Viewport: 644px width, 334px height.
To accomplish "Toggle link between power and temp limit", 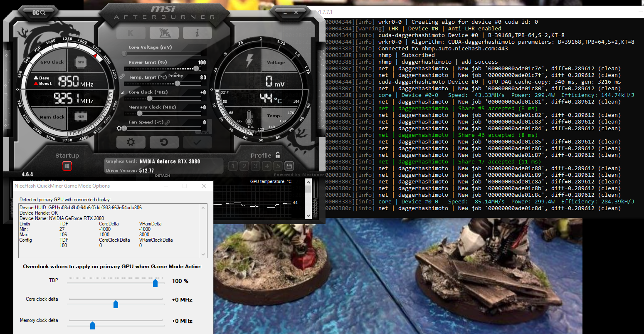I will coord(122,77).
